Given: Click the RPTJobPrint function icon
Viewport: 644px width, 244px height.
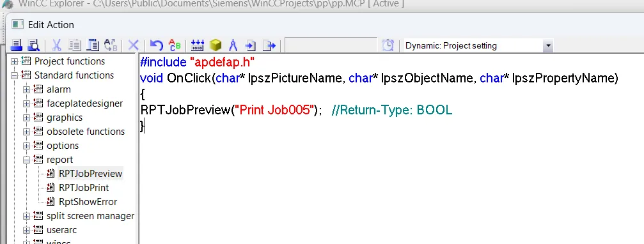Looking at the screenshot, I should pos(51,187).
